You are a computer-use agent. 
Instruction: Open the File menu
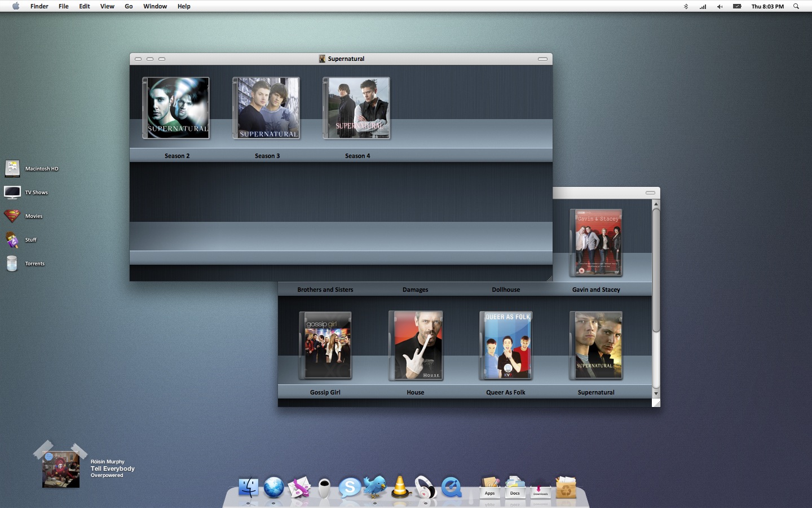64,6
